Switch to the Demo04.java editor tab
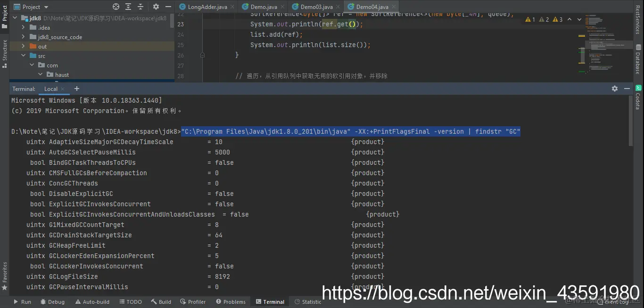Screen dimensions: 644x308 [x=372, y=7]
